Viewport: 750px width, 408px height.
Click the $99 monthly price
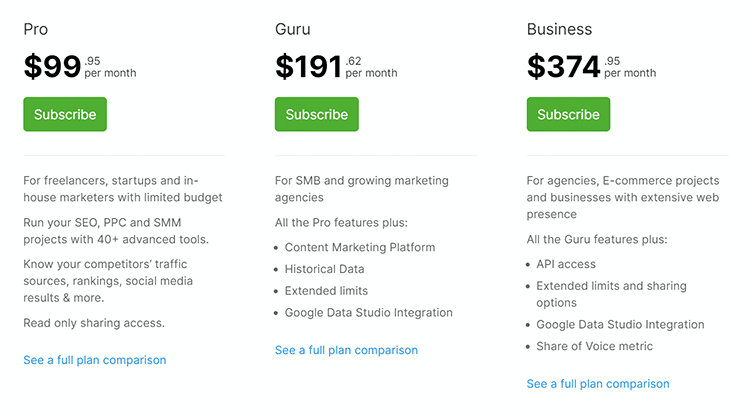point(53,67)
